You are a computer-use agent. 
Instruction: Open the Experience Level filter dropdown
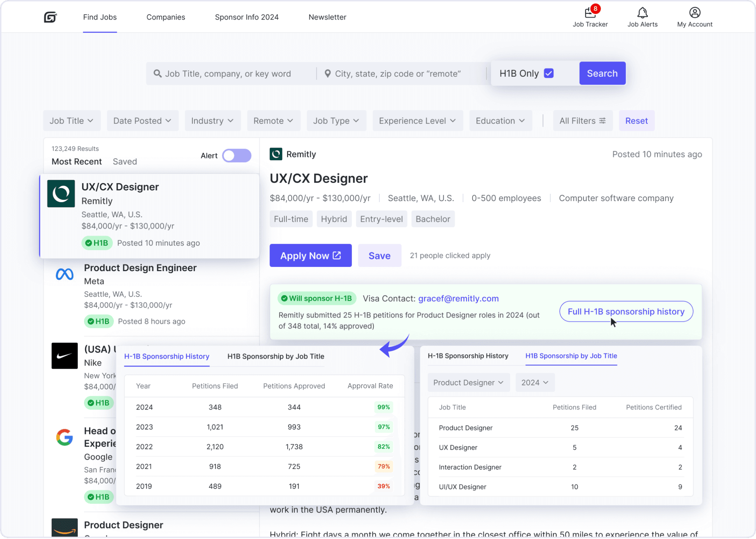pos(418,121)
